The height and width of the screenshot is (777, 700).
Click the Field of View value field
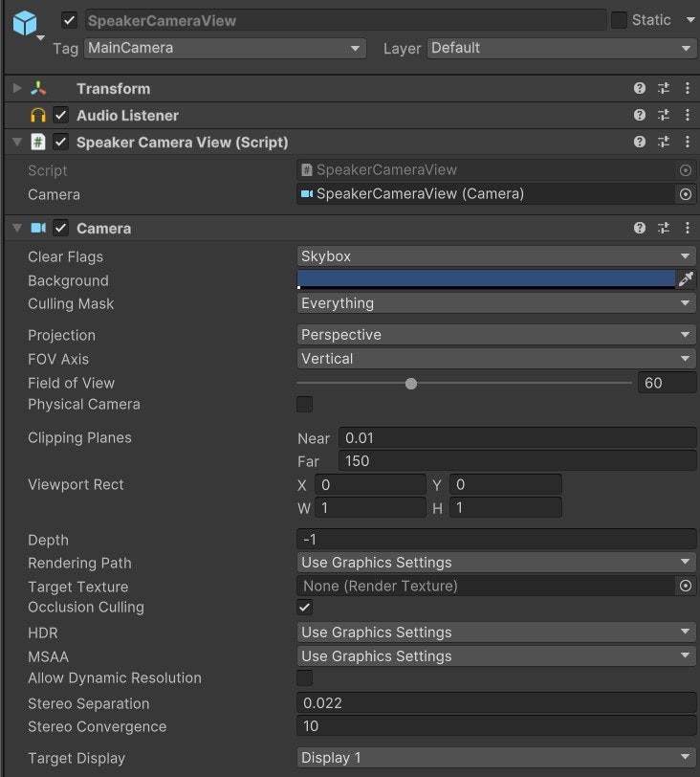[667, 383]
